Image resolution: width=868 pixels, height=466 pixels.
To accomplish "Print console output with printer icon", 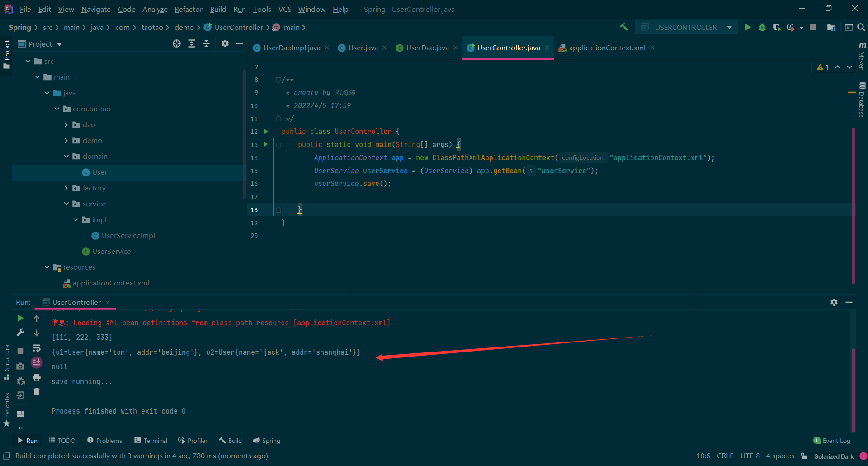I will [x=37, y=377].
